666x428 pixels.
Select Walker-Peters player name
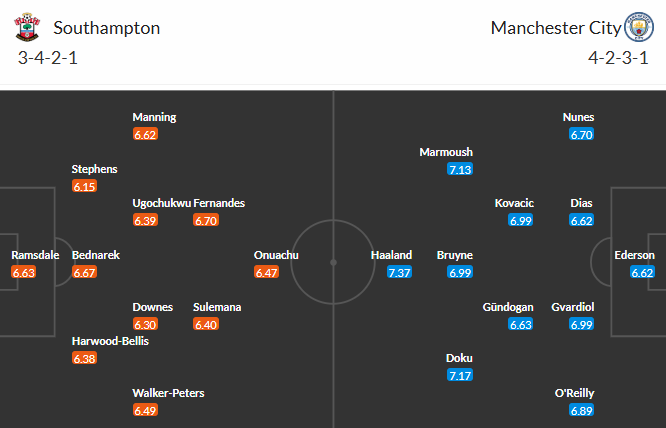(168, 393)
